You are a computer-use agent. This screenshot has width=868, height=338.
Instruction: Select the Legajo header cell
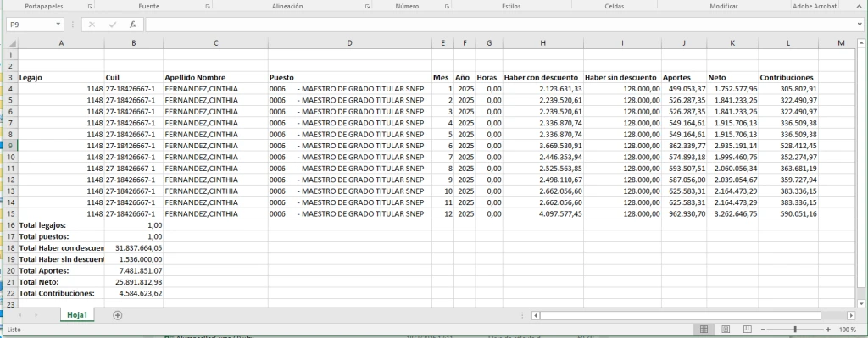(61, 77)
